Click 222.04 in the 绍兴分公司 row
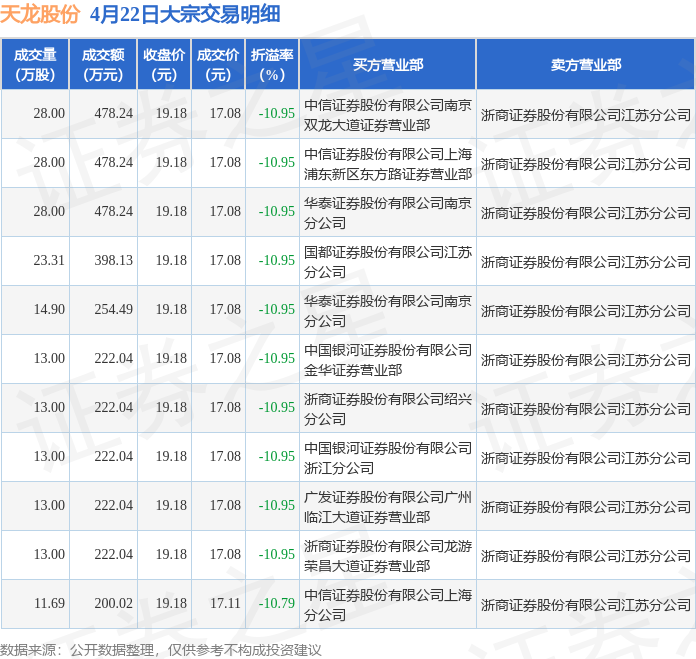Viewport: 696px width, 659px height. [x=114, y=407]
